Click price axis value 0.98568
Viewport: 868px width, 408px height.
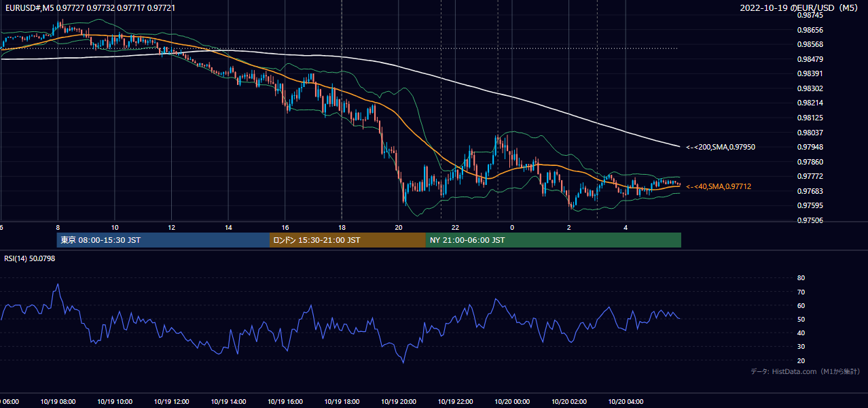pyautogui.click(x=810, y=44)
